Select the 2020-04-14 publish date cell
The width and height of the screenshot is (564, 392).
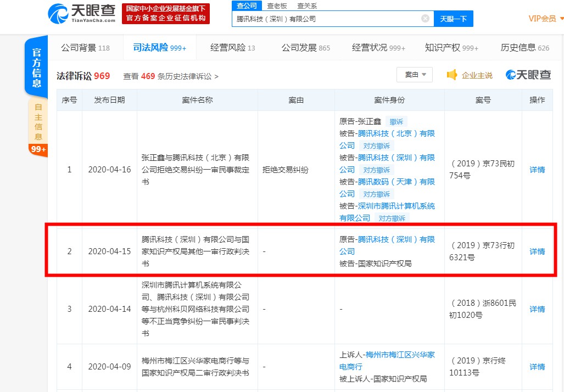[109, 309]
